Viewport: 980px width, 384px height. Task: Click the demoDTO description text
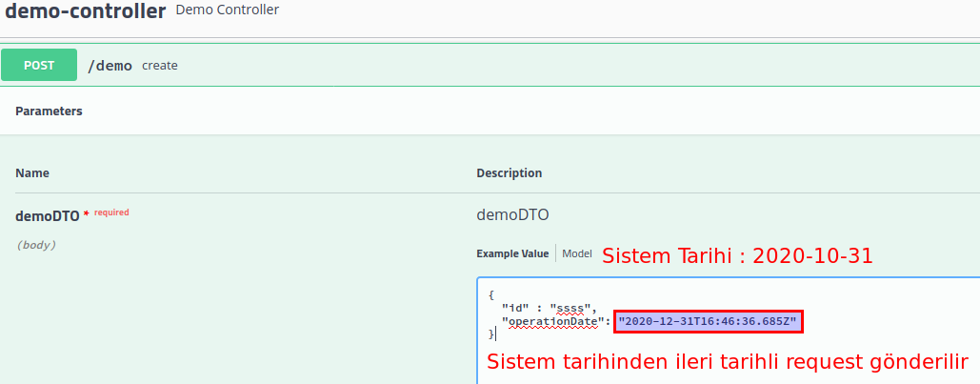click(x=512, y=215)
